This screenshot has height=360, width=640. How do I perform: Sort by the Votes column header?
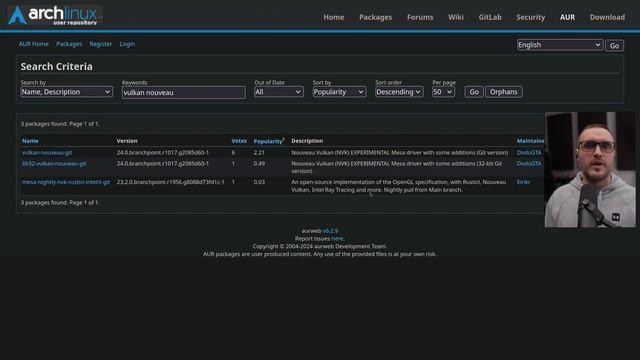[x=239, y=141]
